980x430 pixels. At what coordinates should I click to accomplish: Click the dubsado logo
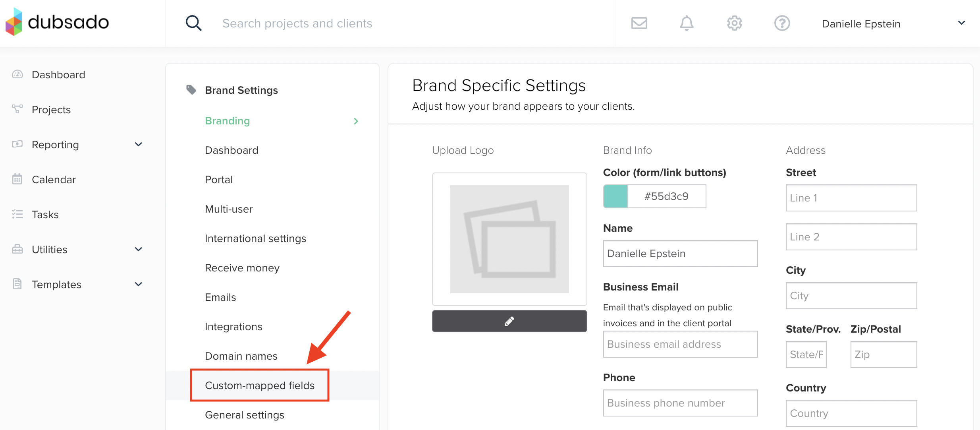[x=58, y=22]
